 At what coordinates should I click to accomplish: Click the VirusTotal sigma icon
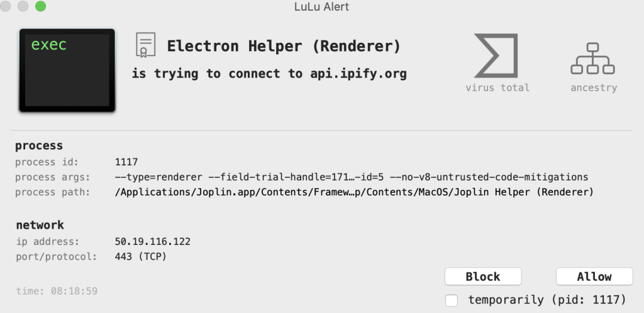click(497, 55)
